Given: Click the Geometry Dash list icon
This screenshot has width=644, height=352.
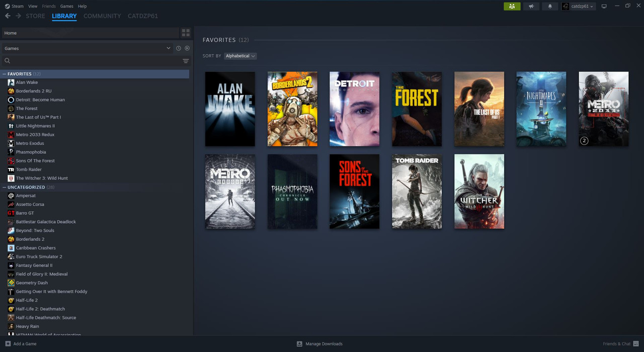Looking at the screenshot, I should pos(11,283).
